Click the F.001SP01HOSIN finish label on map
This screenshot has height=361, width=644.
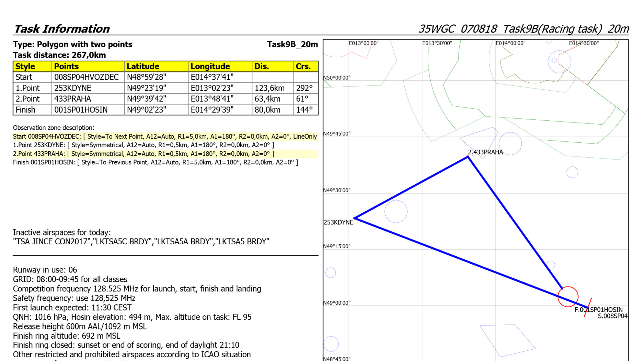point(598,310)
